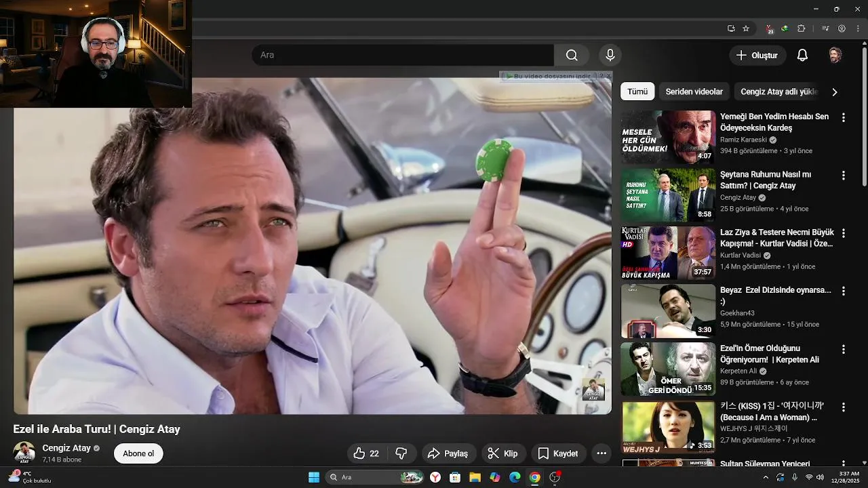Open the Internet Download Manager extension icon
Viewport: 868px width, 488px height.
[785, 28]
